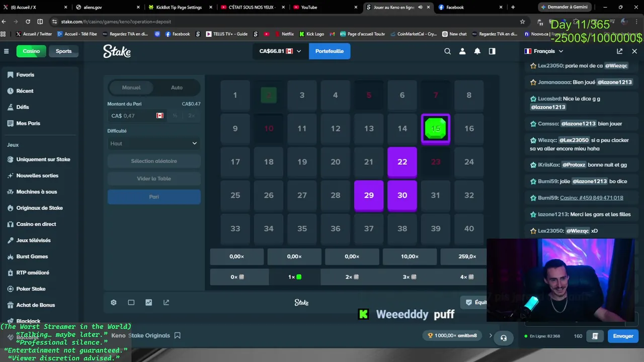
Task: Open the search magnifier icon
Action: (447, 51)
